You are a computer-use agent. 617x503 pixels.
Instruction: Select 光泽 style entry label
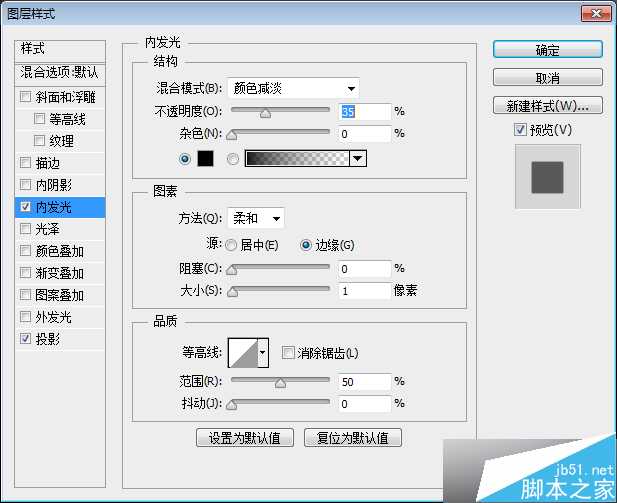point(47,229)
